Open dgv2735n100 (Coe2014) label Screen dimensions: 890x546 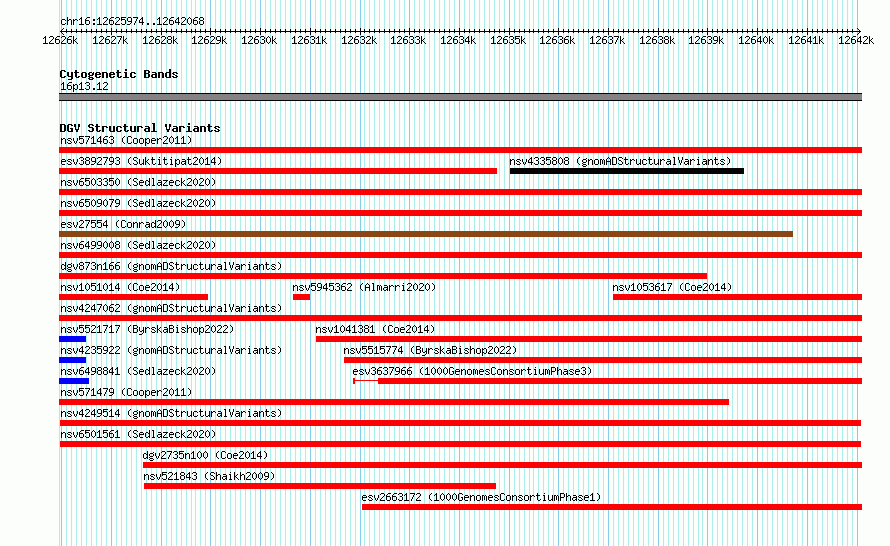(205, 455)
